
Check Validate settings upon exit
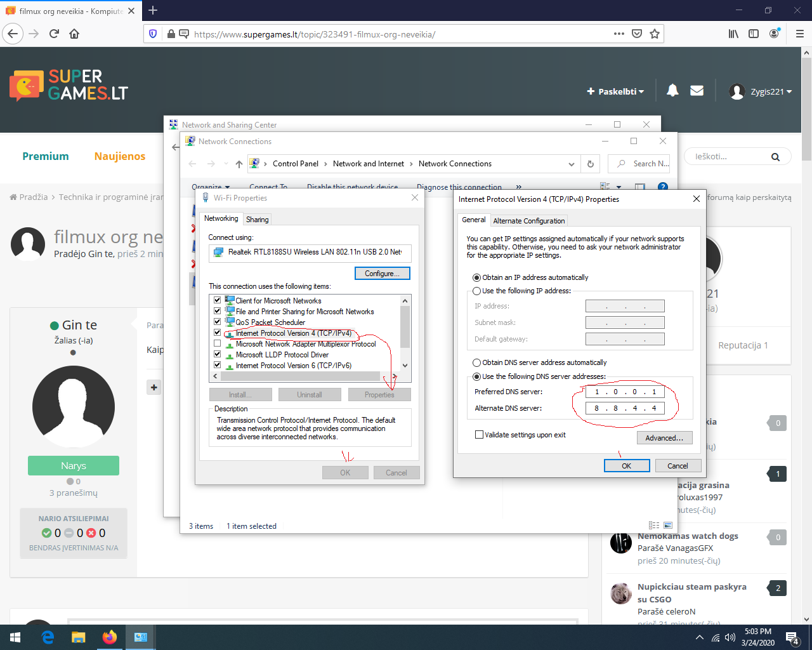pos(479,435)
